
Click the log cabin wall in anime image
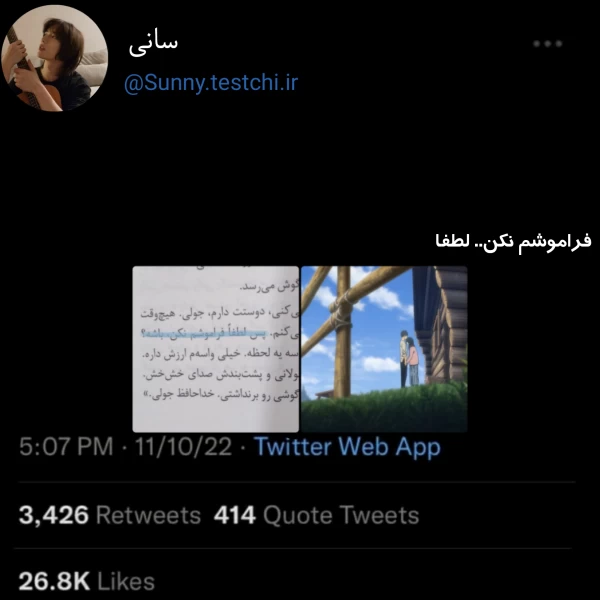click(445, 324)
